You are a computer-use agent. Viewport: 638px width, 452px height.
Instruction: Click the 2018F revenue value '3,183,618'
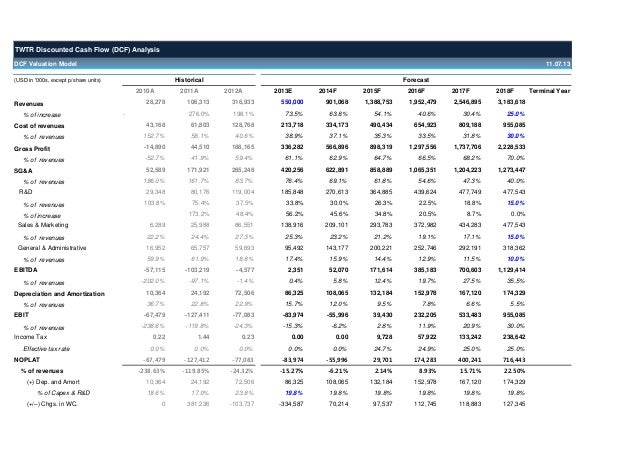(x=511, y=102)
